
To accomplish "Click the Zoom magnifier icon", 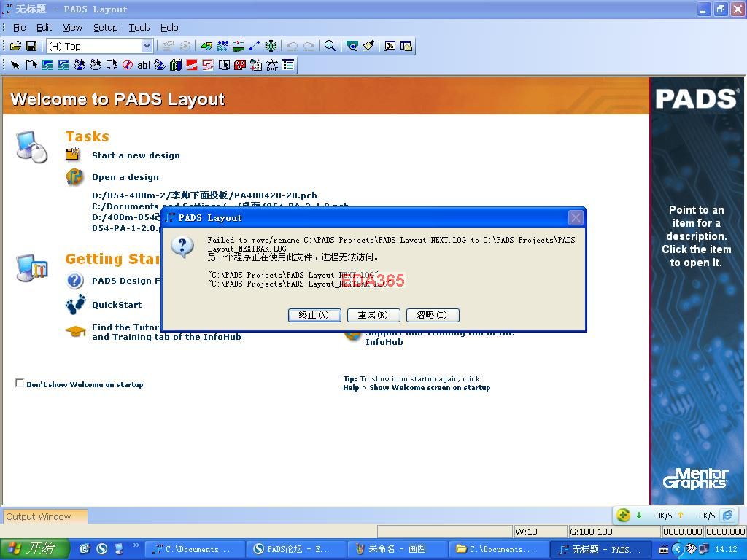I will point(330,46).
